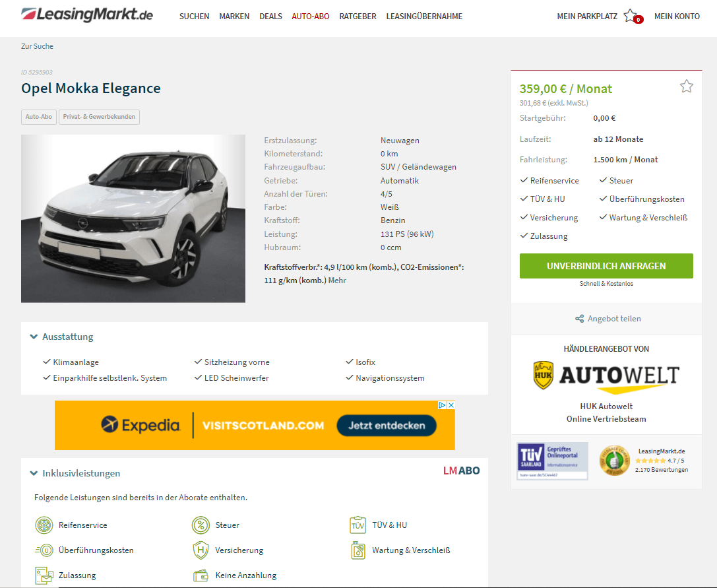Click the Zulassung document icon
This screenshot has height=588, width=717.
44,575
